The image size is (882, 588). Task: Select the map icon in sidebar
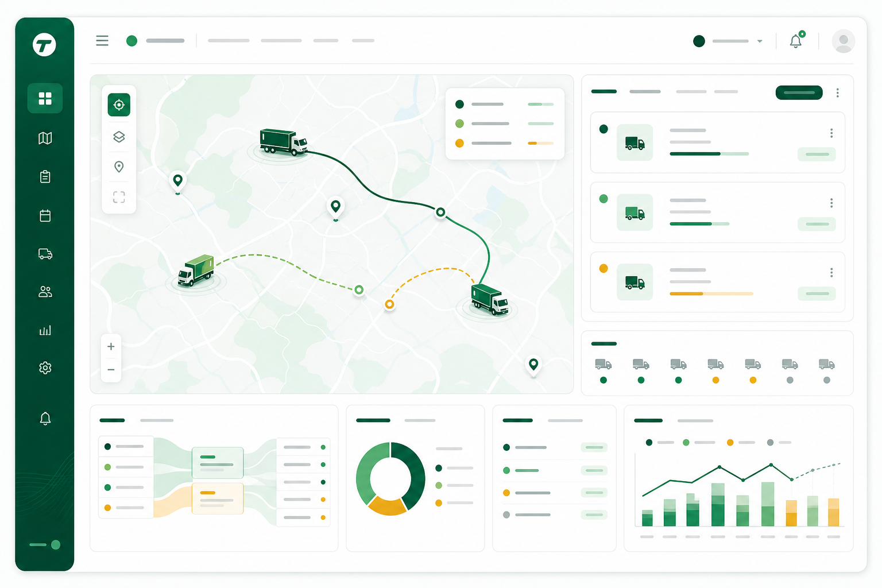click(45, 138)
